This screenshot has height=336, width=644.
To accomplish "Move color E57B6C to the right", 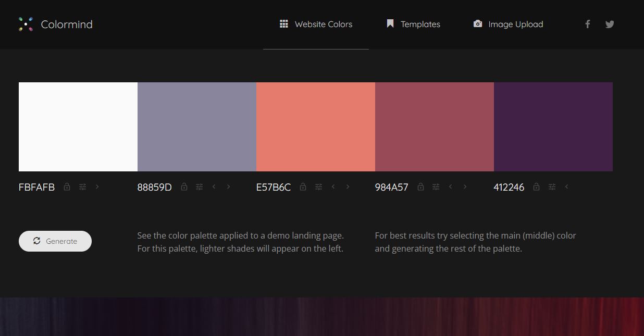I will 348,187.
